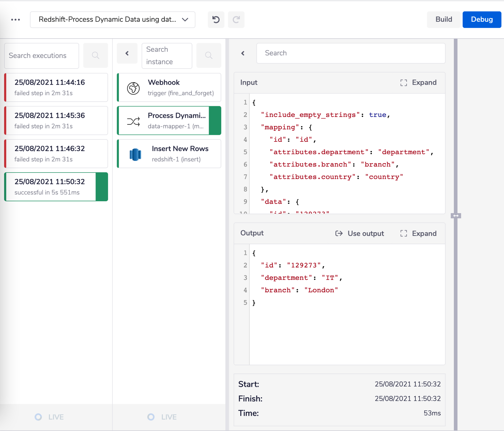Click inside the Search instance field

pos(167,55)
